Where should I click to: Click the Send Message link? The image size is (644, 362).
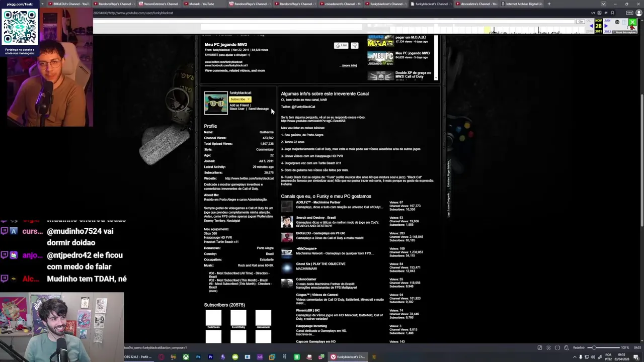[x=258, y=109]
